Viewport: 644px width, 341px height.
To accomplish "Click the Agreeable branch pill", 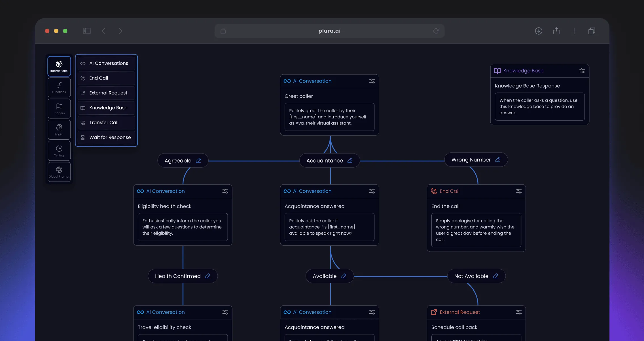I will pos(183,161).
